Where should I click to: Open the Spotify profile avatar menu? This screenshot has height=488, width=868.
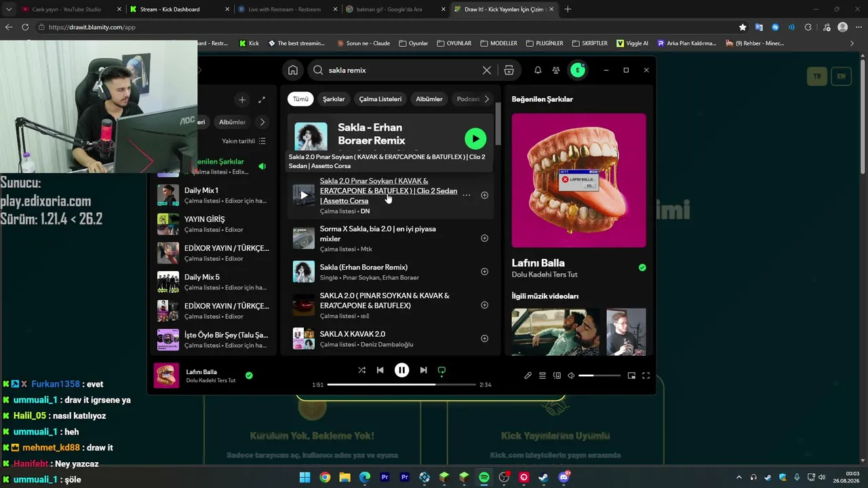click(577, 70)
